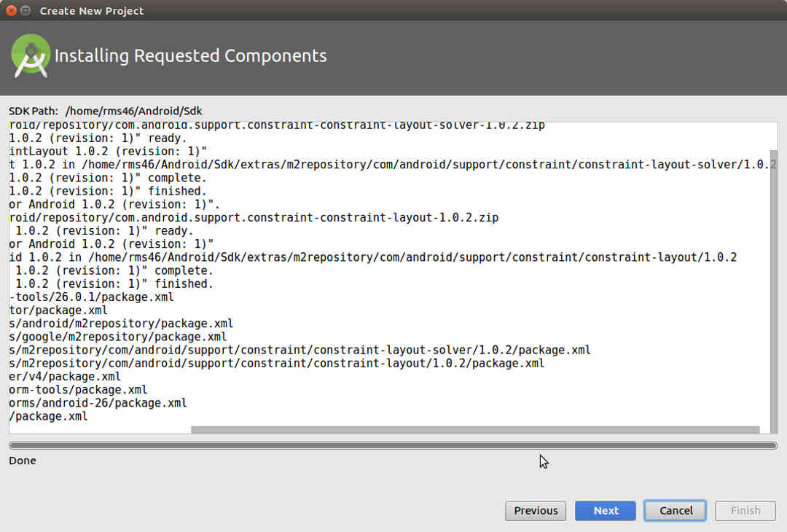Image resolution: width=787 pixels, height=532 pixels.
Task: Click the Finish button
Action: (745, 510)
